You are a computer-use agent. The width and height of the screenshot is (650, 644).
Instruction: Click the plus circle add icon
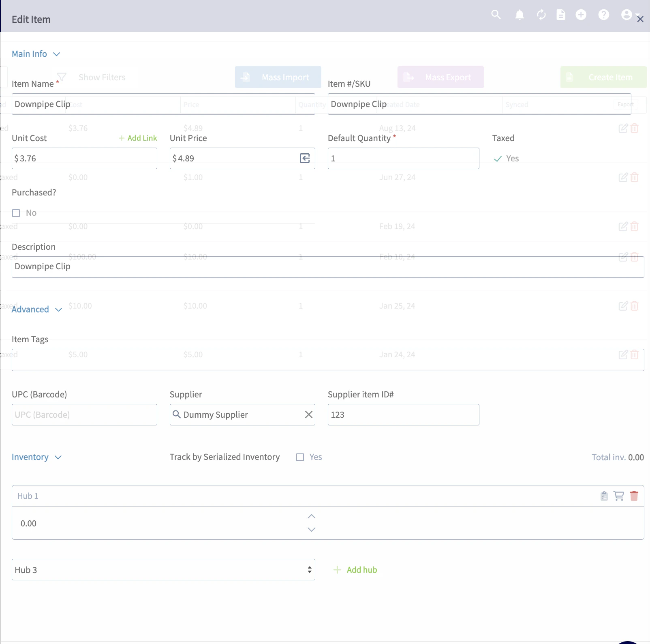click(581, 15)
